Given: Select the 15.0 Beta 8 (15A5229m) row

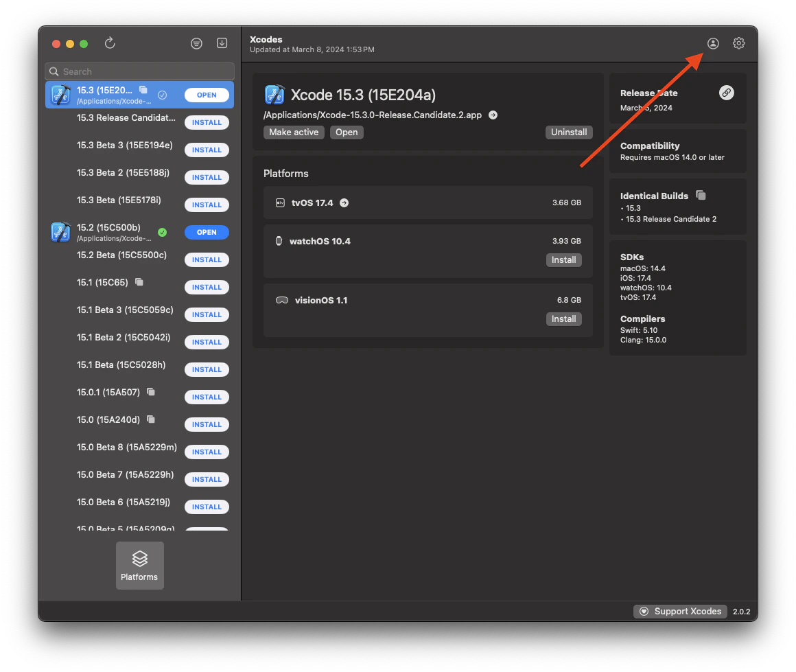Looking at the screenshot, I should [x=139, y=452].
